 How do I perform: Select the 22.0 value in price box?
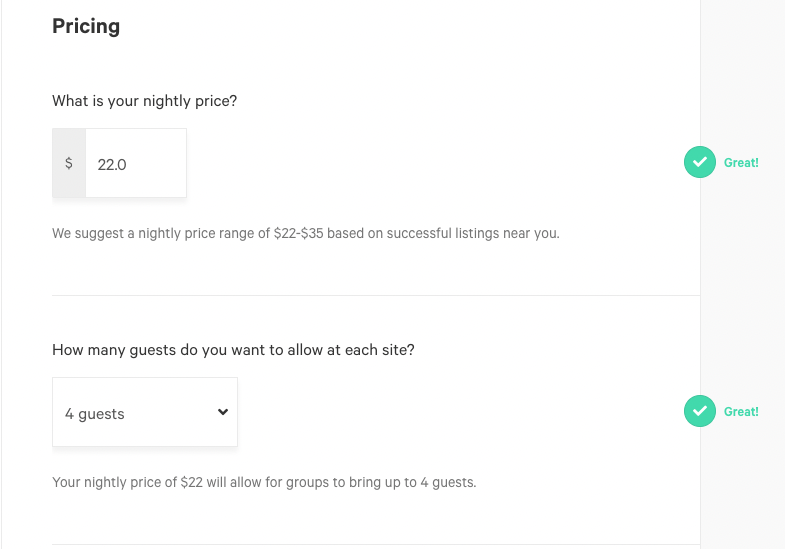coord(112,165)
